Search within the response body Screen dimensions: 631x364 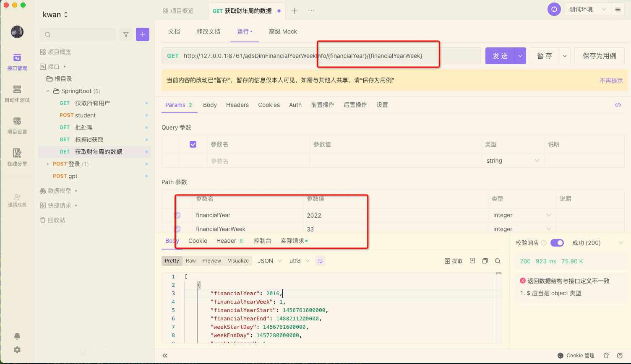498,261
